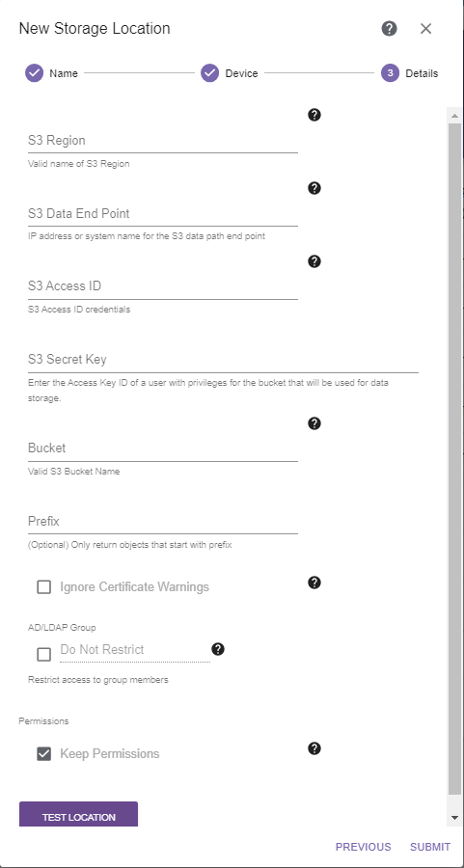Open the dialog help icon in header
The width and height of the screenshot is (464, 868).
(390, 28)
